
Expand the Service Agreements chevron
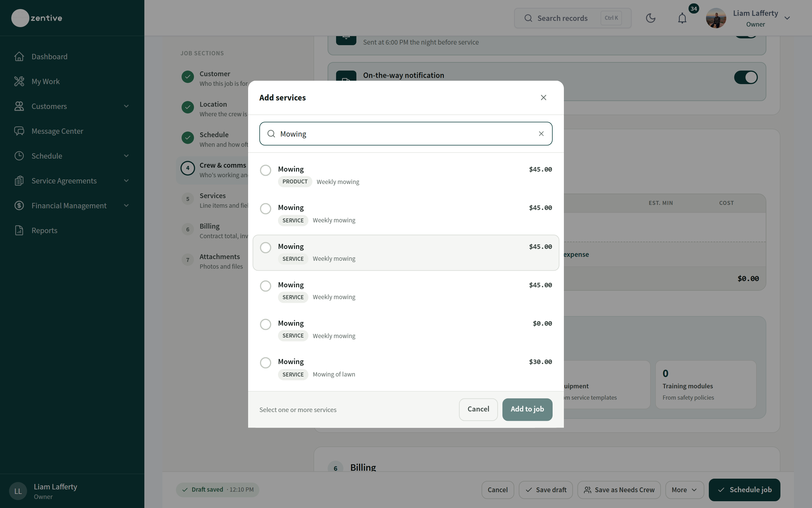pos(126,181)
